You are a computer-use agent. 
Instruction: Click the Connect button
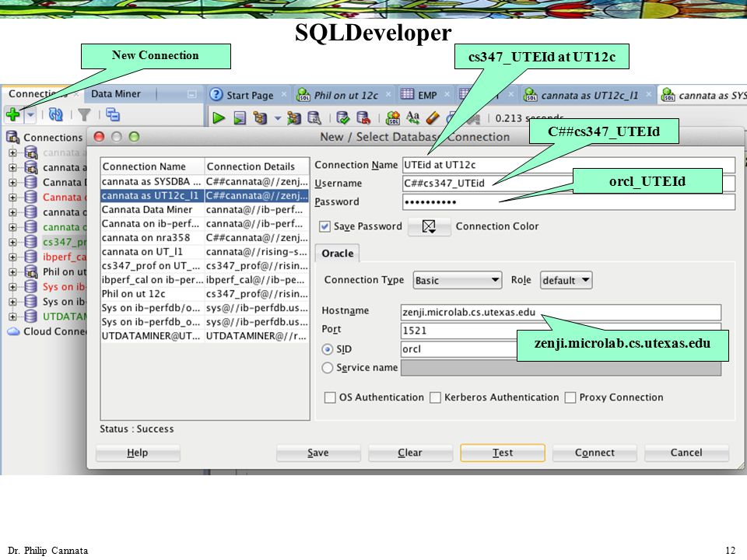(594, 453)
